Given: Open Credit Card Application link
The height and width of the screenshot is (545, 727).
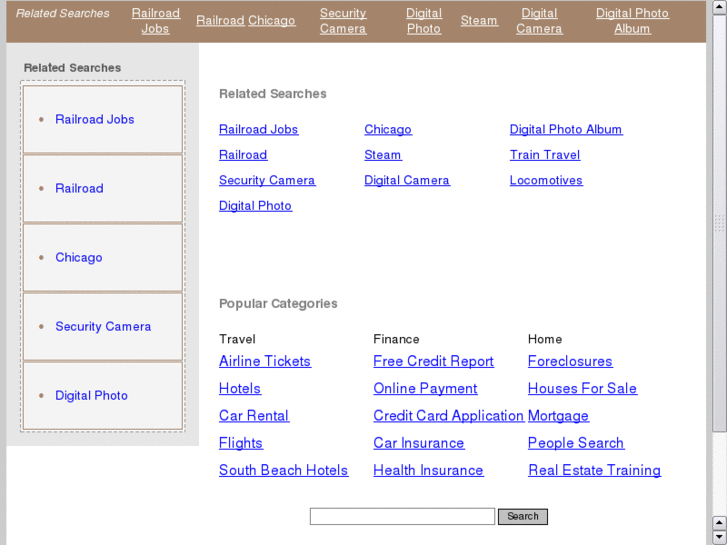Looking at the screenshot, I should [448, 416].
